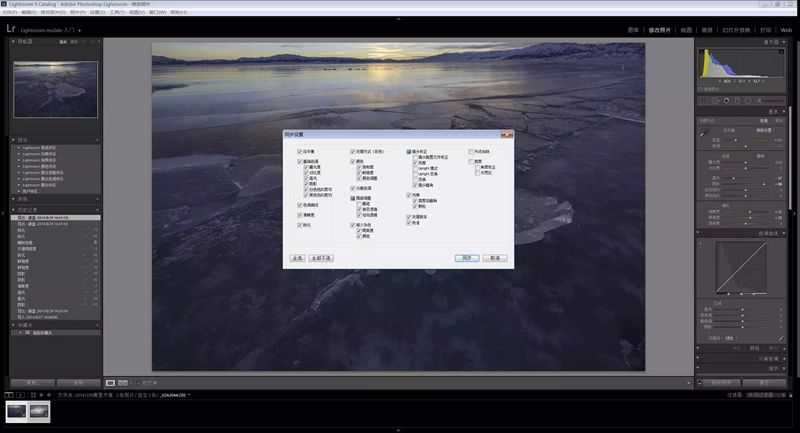This screenshot has width=800, height=433.
Task: Open Before/After view icon in toolbar
Action: tap(123, 383)
